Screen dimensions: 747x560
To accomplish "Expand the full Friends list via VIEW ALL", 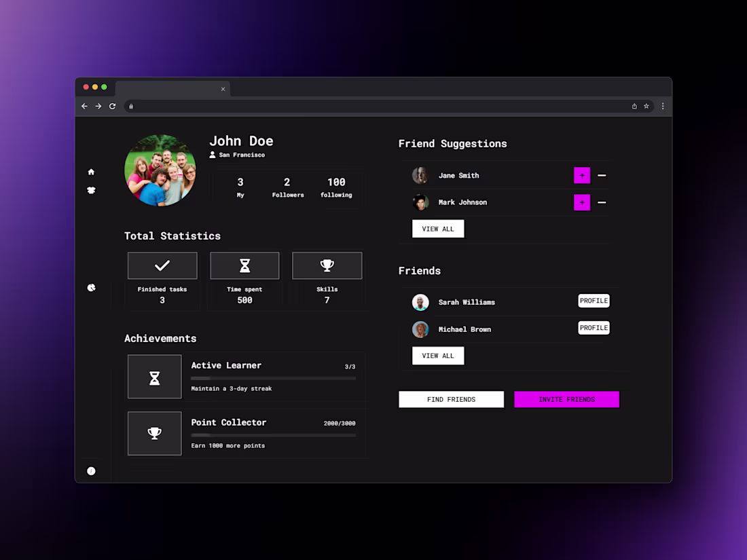I will click(437, 355).
